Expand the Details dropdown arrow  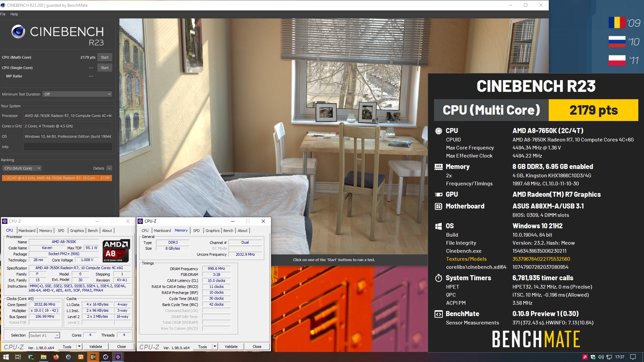109,168
